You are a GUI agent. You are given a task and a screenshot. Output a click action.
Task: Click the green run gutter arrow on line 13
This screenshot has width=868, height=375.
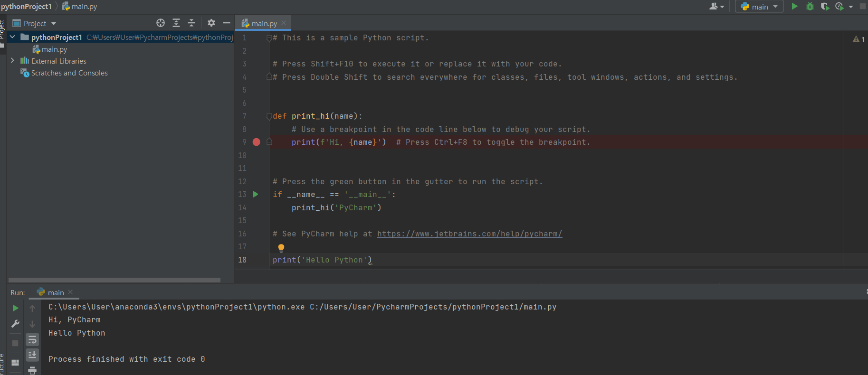[256, 194]
